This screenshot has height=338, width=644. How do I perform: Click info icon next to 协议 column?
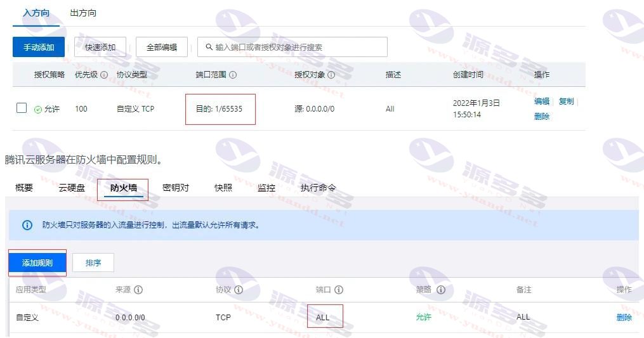click(x=239, y=290)
